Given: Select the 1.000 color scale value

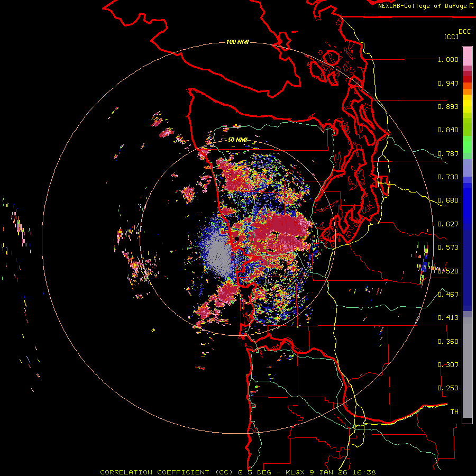Looking at the screenshot, I should (448, 59).
